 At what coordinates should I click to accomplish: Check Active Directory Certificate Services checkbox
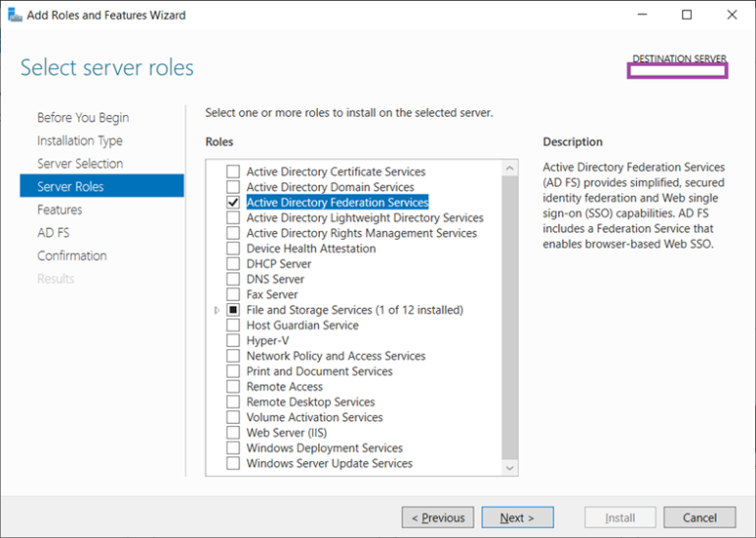pos(233,171)
